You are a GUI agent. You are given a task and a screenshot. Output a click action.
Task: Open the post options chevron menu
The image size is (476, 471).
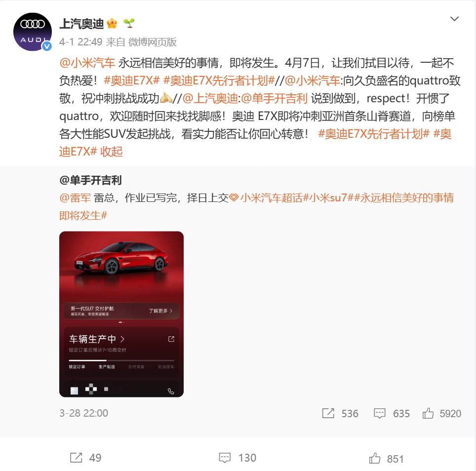tap(454, 19)
